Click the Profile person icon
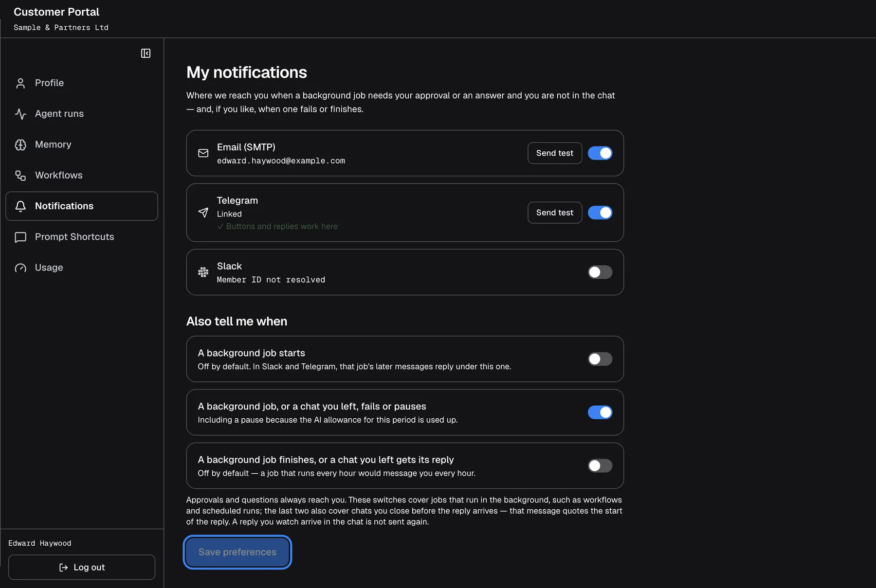876x588 pixels. pyautogui.click(x=20, y=83)
